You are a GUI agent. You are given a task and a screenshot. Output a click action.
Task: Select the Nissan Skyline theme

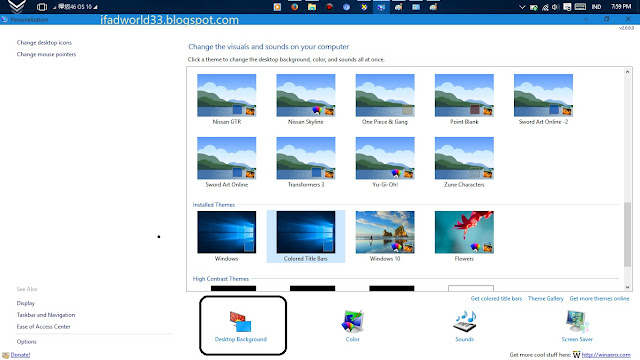click(306, 99)
